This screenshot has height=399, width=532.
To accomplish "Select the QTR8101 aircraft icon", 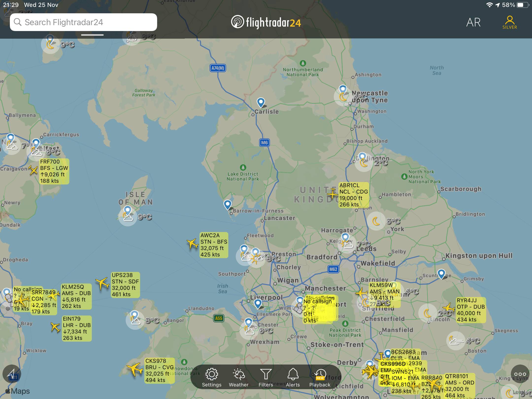I will (435, 384).
